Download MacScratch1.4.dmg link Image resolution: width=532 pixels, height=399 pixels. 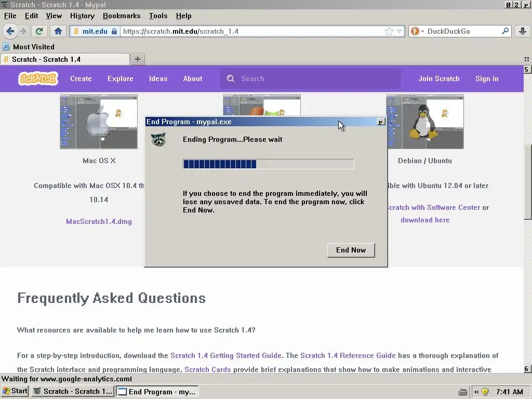pyautogui.click(x=99, y=221)
